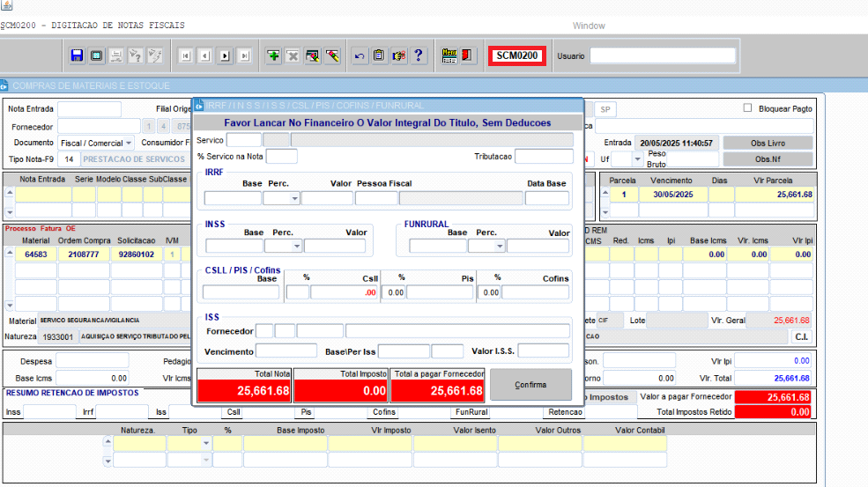Click the Usuario input field

[x=663, y=55]
